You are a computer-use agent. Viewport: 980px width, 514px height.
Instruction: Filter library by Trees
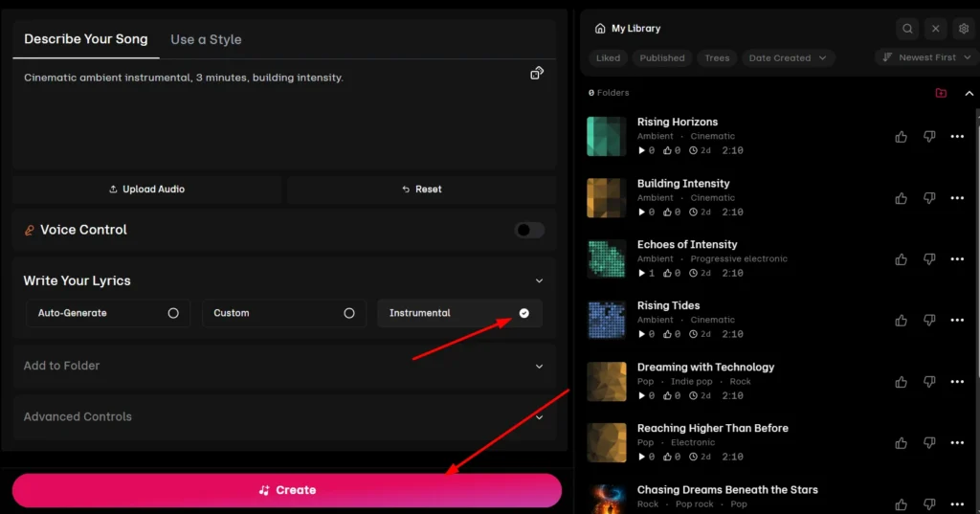point(717,57)
